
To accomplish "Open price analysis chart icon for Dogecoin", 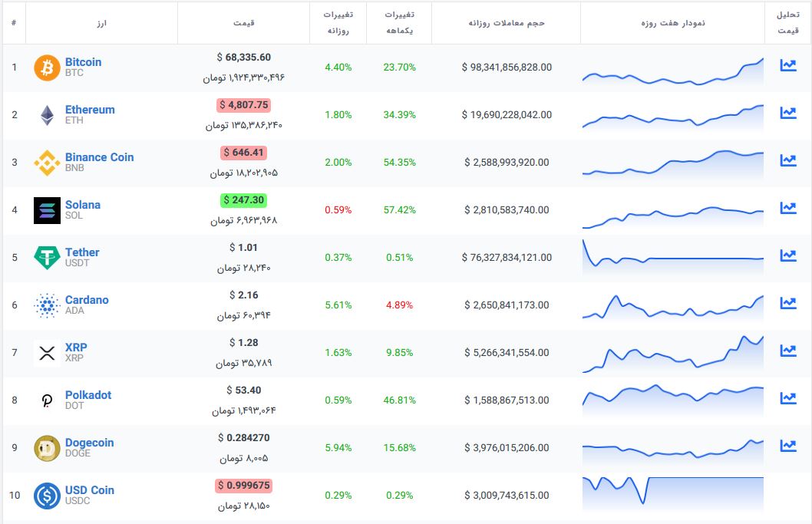I will click(x=787, y=447).
